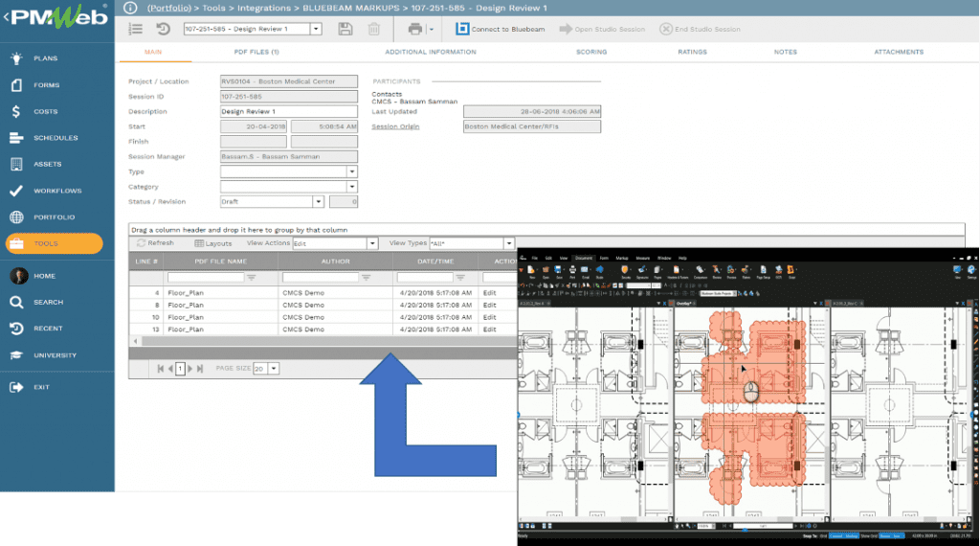Open the Forms module in sidebar
The height and width of the screenshot is (546, 980).
45,85
